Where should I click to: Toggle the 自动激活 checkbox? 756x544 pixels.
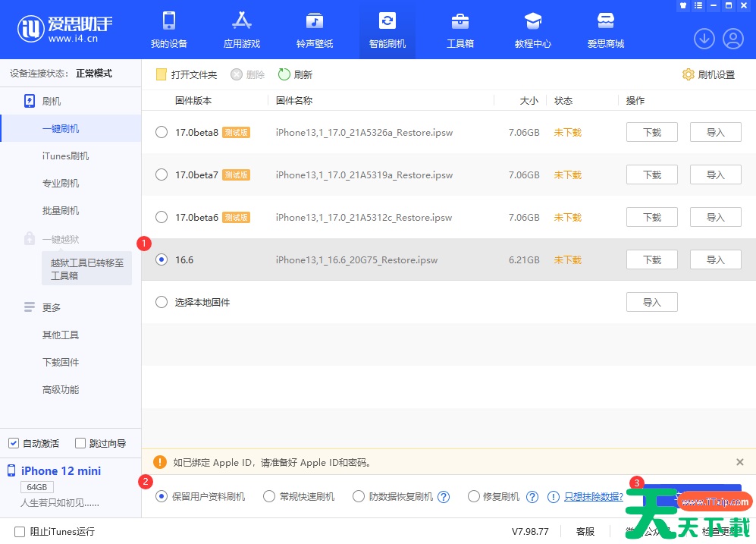(14, 443)
